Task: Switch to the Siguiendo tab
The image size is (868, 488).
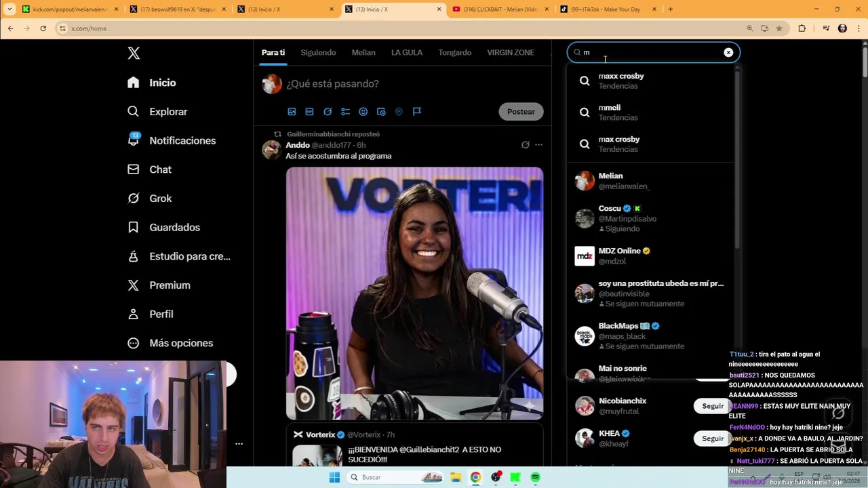Action: point(318,52)
